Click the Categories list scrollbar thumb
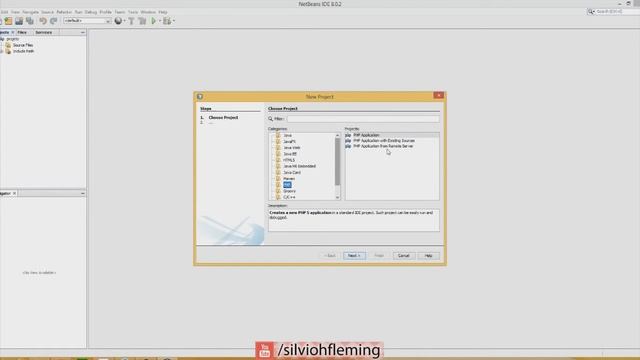Viewport: 640px width, 360px height. tap(338, 161)
